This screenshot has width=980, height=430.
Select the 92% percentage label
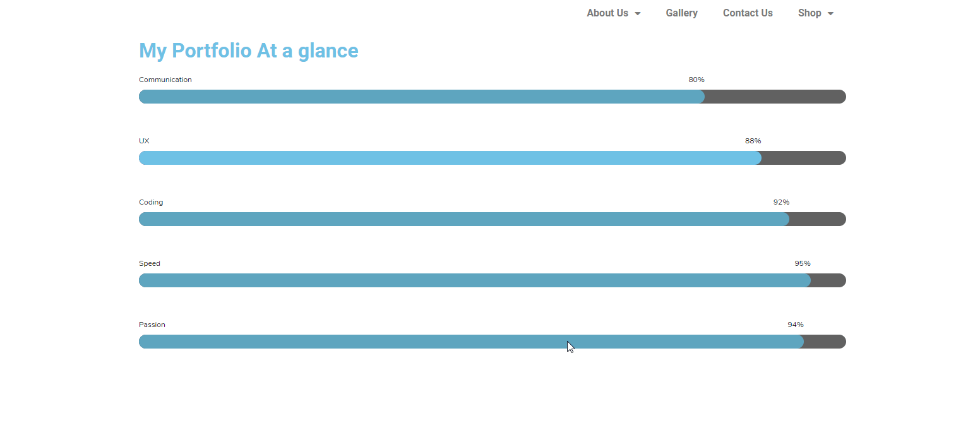click(781, 202)
